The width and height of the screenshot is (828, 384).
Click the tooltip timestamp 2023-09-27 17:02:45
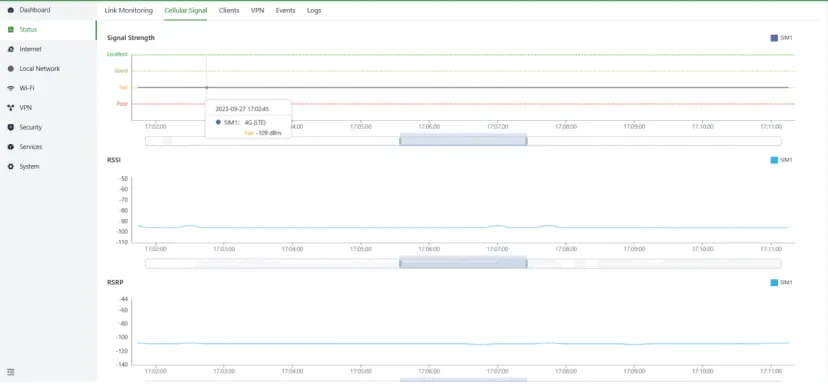(x=242, y=109)
